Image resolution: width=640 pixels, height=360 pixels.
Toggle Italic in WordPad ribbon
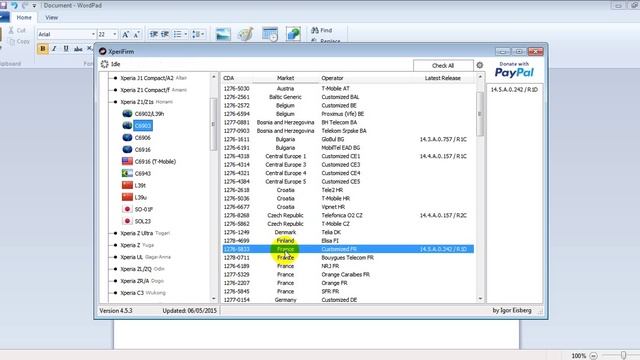pos(54,49)
